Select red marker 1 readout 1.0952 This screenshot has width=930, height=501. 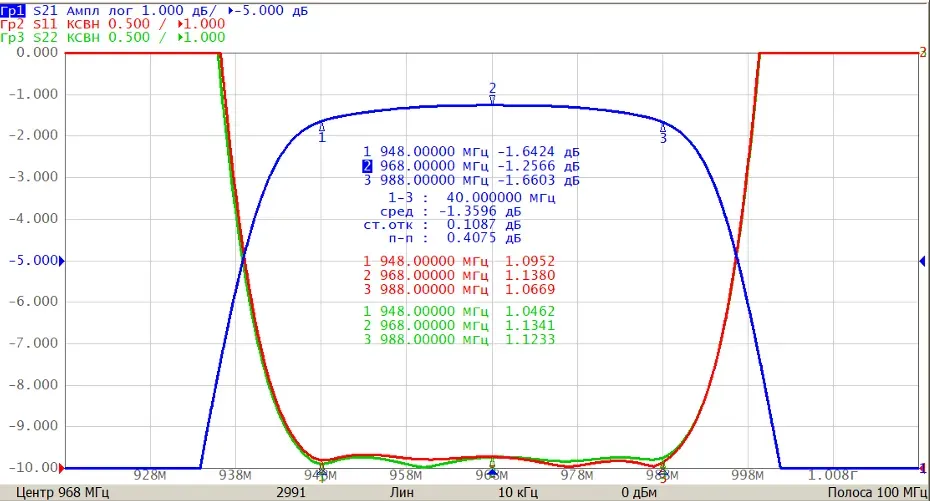(x=459, y=261)
